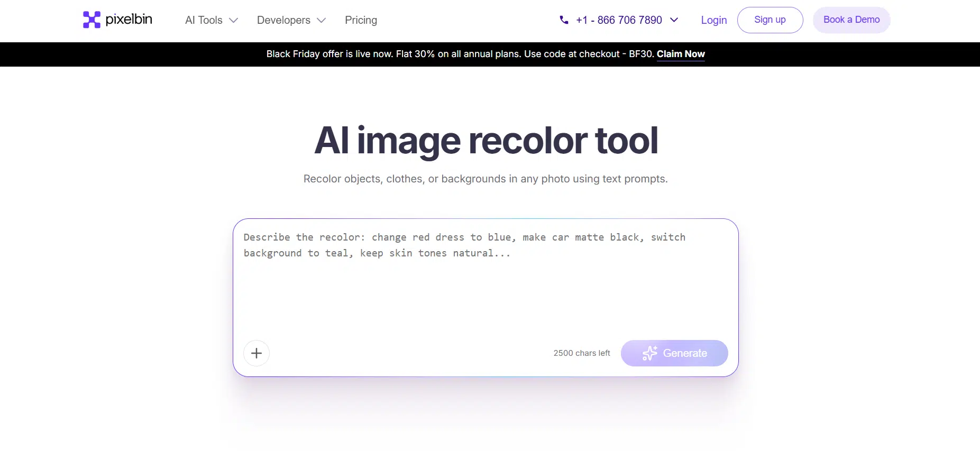Click the phone handset icon
Image resolution: width=980 pixels, height=451 pixels.
click(x=564, y=20)
